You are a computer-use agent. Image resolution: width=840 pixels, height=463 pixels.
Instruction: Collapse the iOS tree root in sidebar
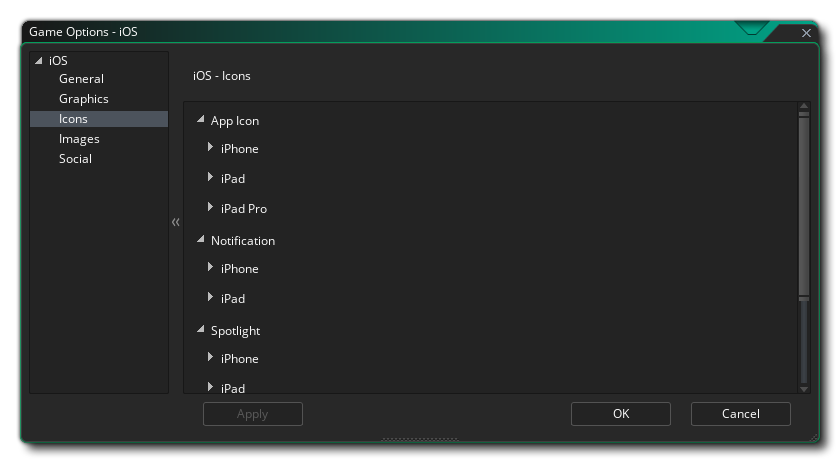pyautogui.click(x=39, y=61)
